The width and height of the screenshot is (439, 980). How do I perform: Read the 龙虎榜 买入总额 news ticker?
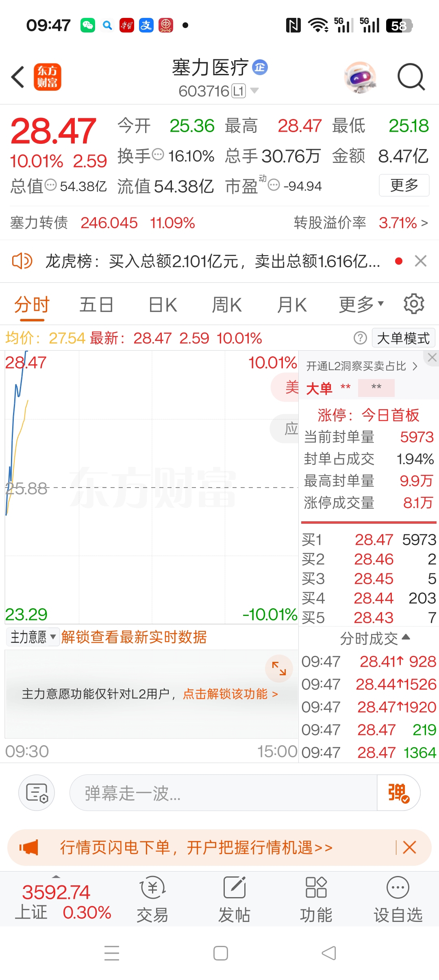[x=213, y=261]
